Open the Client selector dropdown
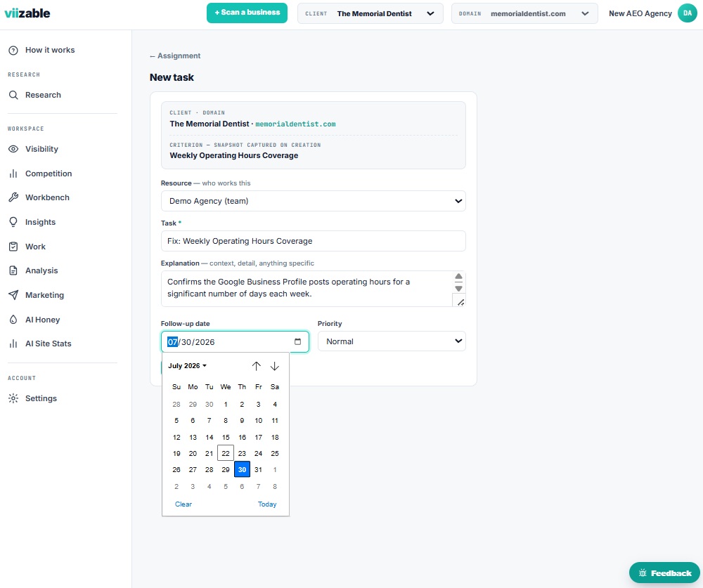The image size is (703, 588). (x=370, y=13)
